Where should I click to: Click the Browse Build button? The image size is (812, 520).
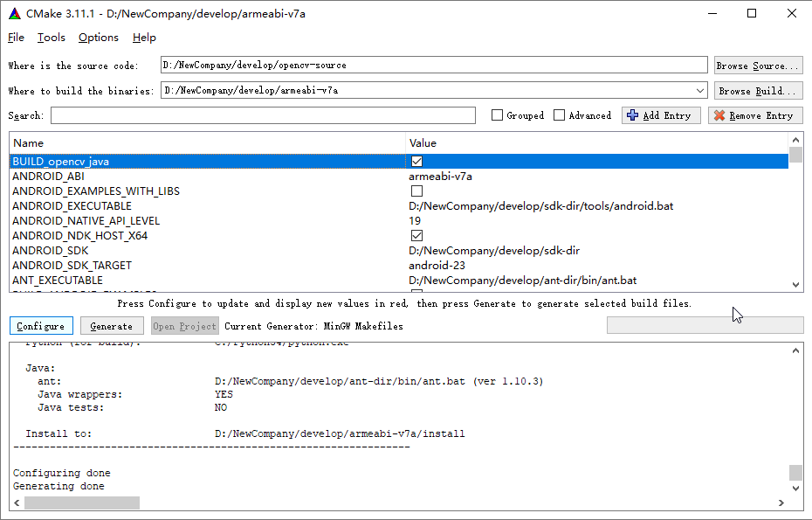pyautogui.click(x=758, y=91)
